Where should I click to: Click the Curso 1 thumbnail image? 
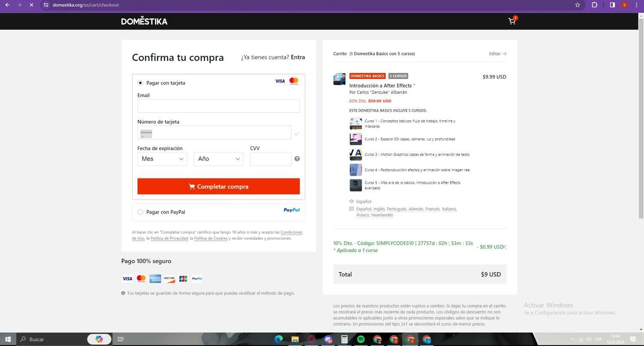tap(355, 124)
